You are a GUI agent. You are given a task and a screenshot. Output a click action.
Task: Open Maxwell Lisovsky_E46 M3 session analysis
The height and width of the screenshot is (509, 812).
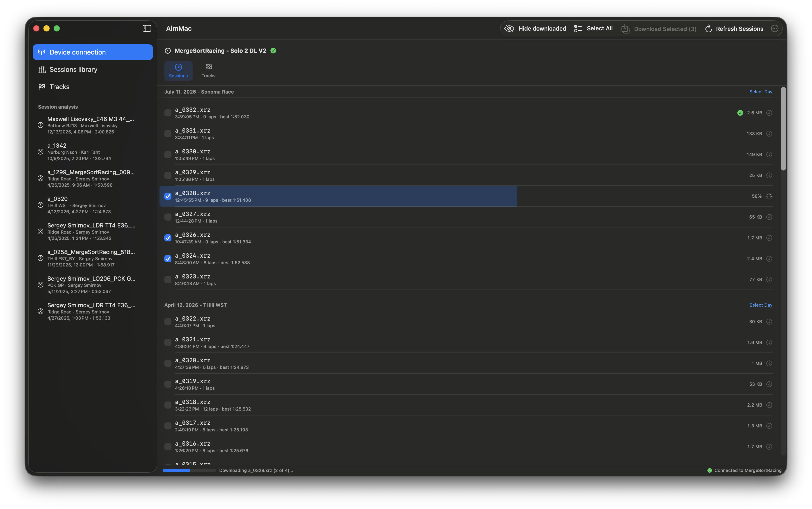pyautogui.click(x=93, y=125)
